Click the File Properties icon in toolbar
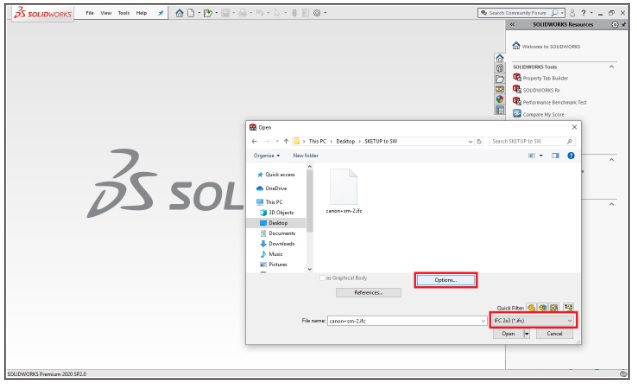Viewport: 637px width, 387px height. click(305, 13)
